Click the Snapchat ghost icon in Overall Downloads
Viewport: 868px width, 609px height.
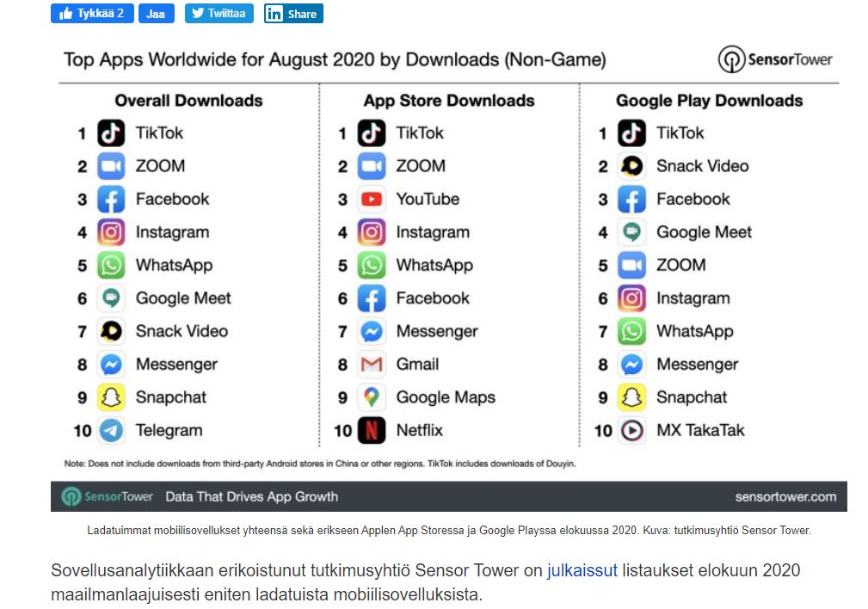click(111, 397)
